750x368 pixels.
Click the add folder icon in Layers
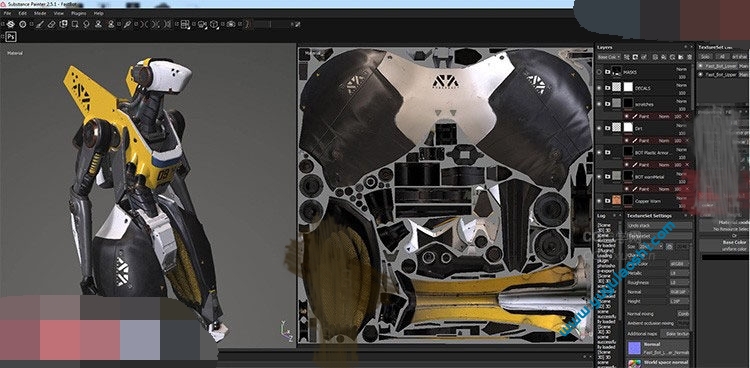coord(681,57)
